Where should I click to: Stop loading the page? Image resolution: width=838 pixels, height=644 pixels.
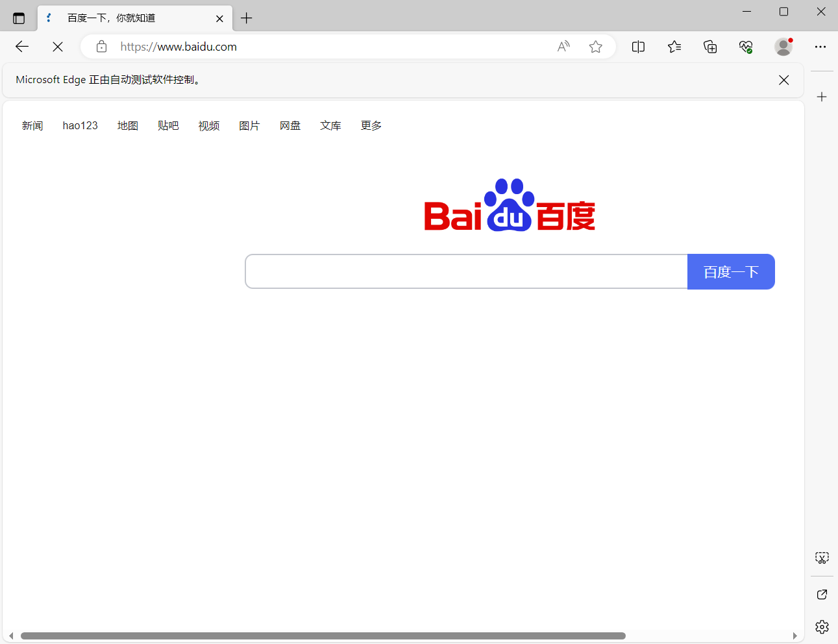(58, 47)
